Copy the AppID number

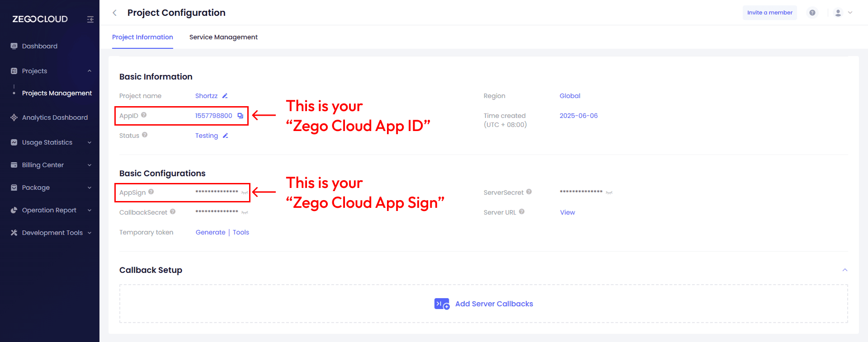241,116
